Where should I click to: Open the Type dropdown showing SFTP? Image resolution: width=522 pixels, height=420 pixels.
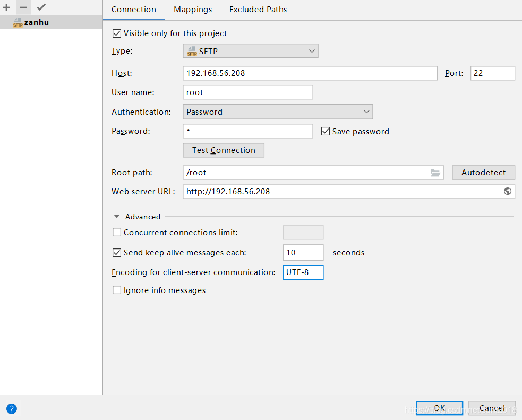point(250,51)
